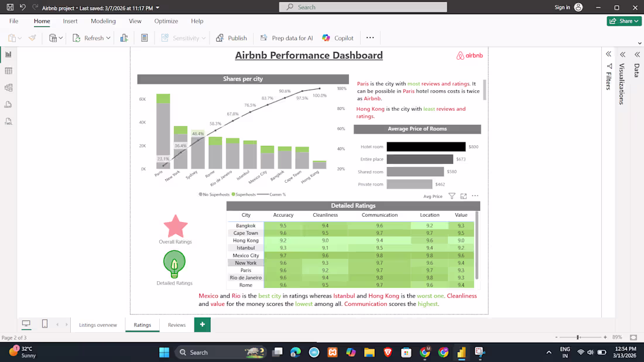
Task: Switch to the Insert ribbon tab
Action: pyautogui.click(x=70, y=21)
